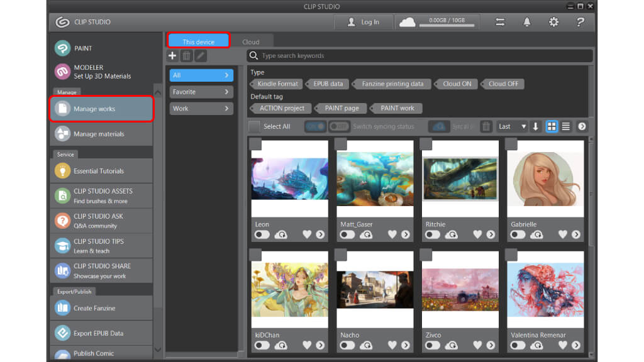Click the search keywords input field
The width and height of the screenshot is (644, 362).
(x=425, y=56)
